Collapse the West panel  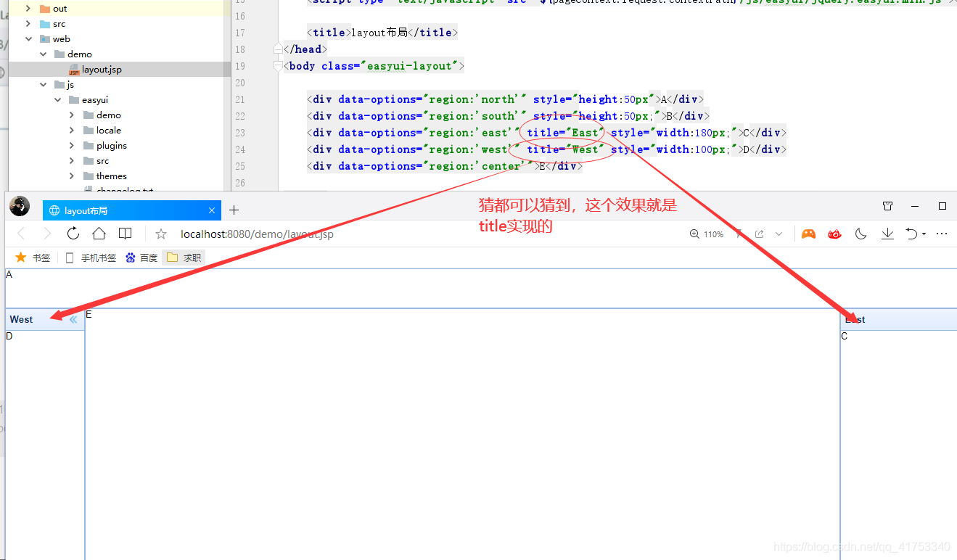point(73,319)
